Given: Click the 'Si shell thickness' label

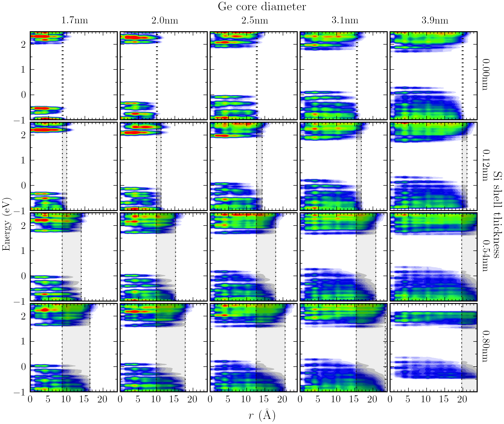Looking at the screenshot, I should pyautogui.click(x=497, y=215).
